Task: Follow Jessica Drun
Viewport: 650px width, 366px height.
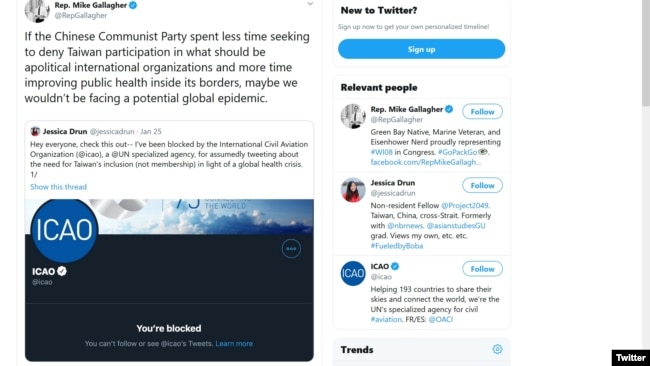Action: (x=483, y=185)
